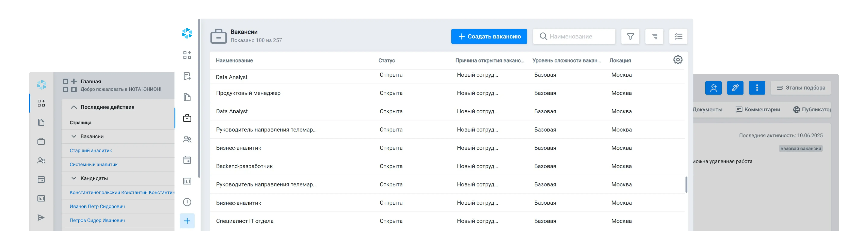The image size is (868, 231).
Task: Open table column settings gear
Action: (678, 60)
